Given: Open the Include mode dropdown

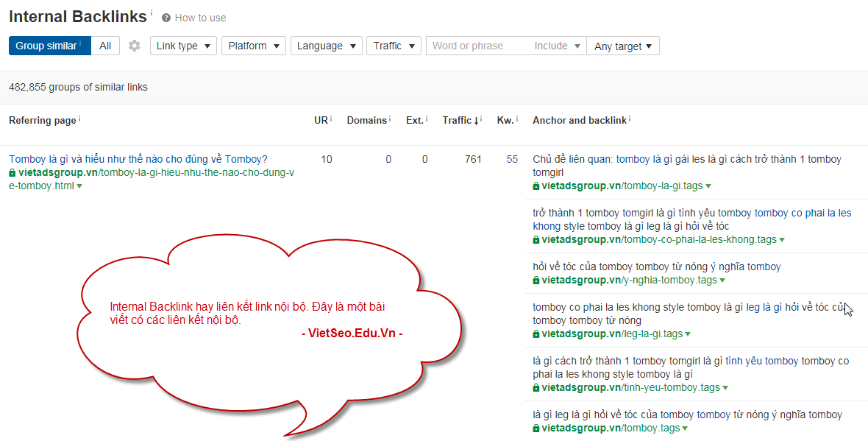Looking at the screenshot, I should coord(557,46).
